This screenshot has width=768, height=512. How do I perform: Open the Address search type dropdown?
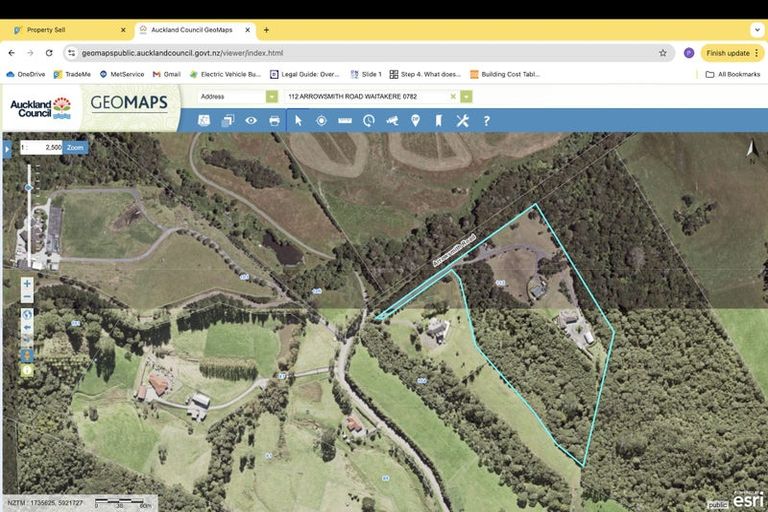pos(271,97)
